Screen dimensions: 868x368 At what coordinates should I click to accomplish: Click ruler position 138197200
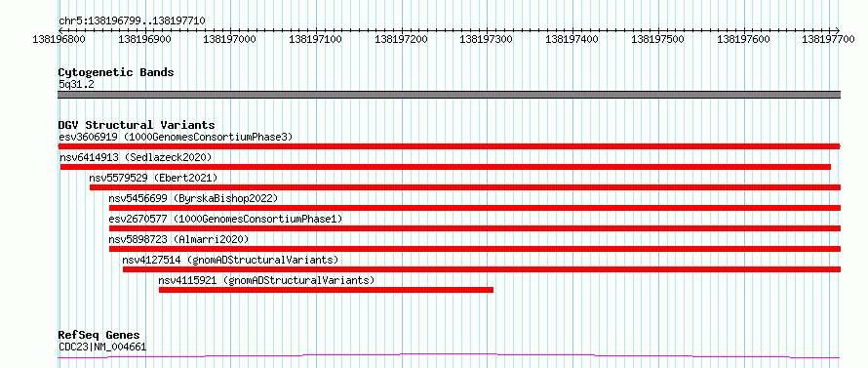pos(402,39)
